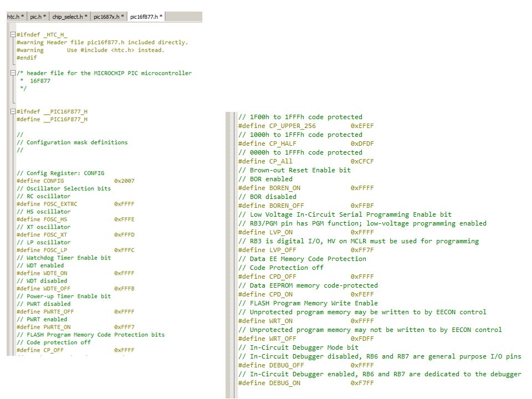Collapse the header file comment block fold

click(x=13, y=73)
